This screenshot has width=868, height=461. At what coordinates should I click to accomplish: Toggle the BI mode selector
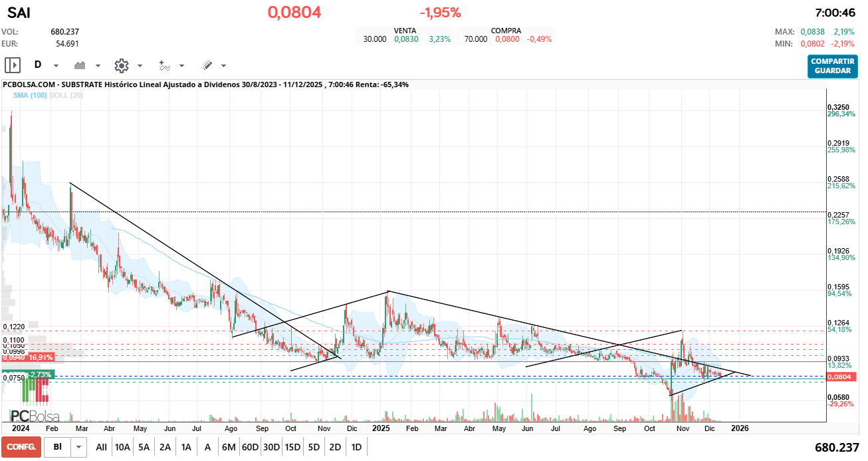(58, 446)
